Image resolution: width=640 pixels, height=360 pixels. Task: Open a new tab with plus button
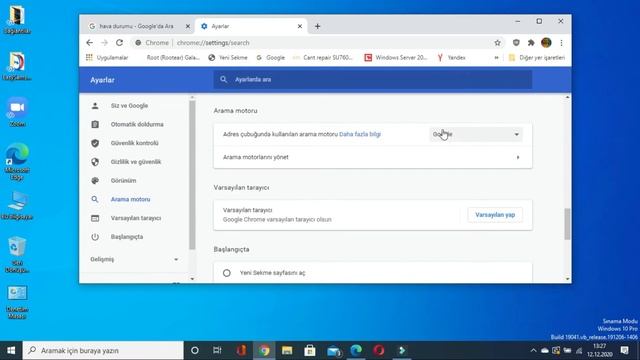pyautogui.click(x=317, y=26)
